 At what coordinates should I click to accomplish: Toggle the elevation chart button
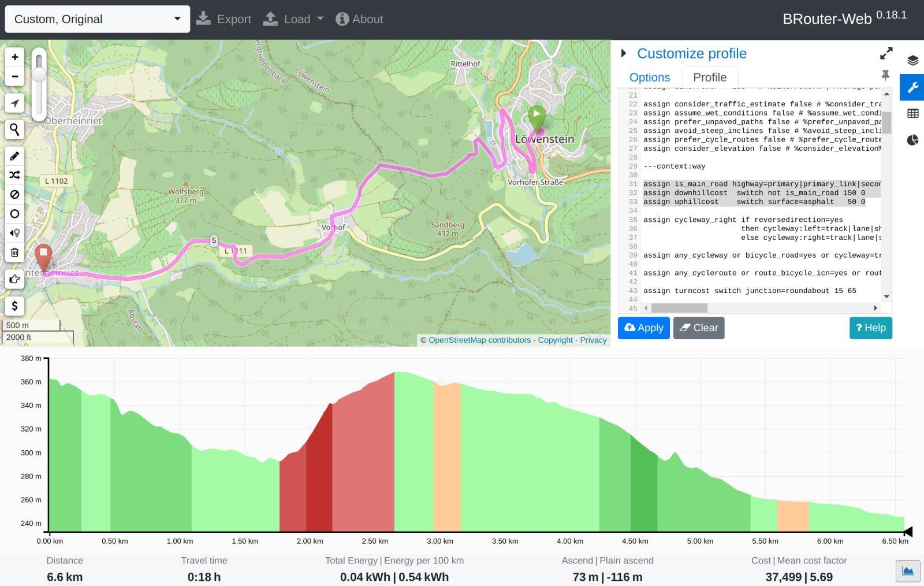click(908, 571)
